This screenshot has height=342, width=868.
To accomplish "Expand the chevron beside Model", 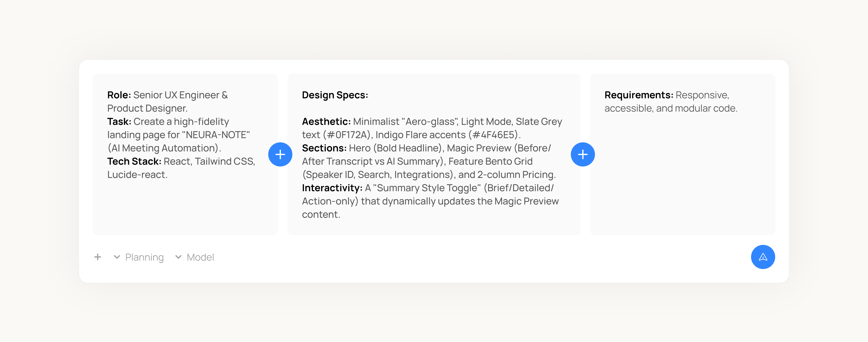I will pos(178,257).
